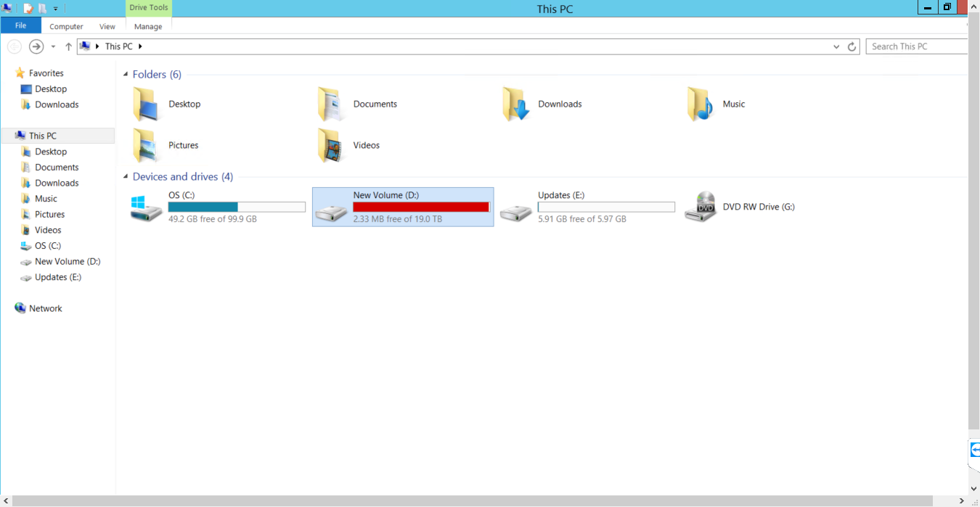Click the Favorites star icon
The height and width of the screenshot is (507, 980).
pos(20,73)
